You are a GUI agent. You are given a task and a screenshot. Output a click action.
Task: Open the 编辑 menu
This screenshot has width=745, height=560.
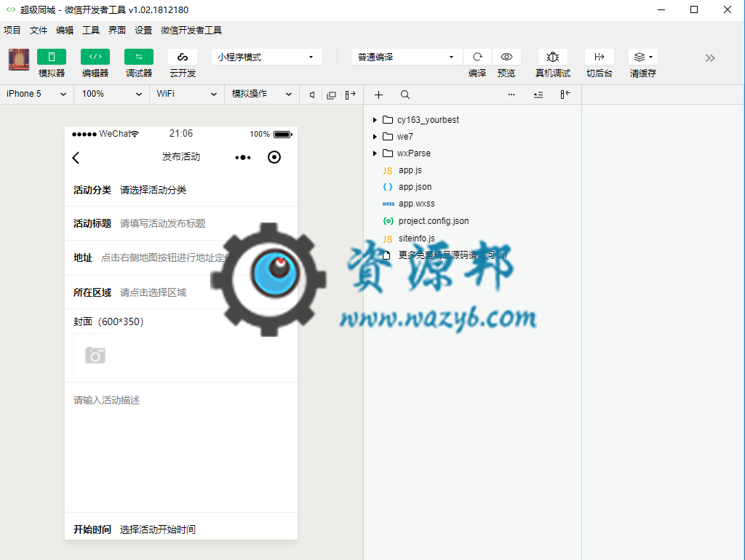pyautogui.click(x=65, y=31)
